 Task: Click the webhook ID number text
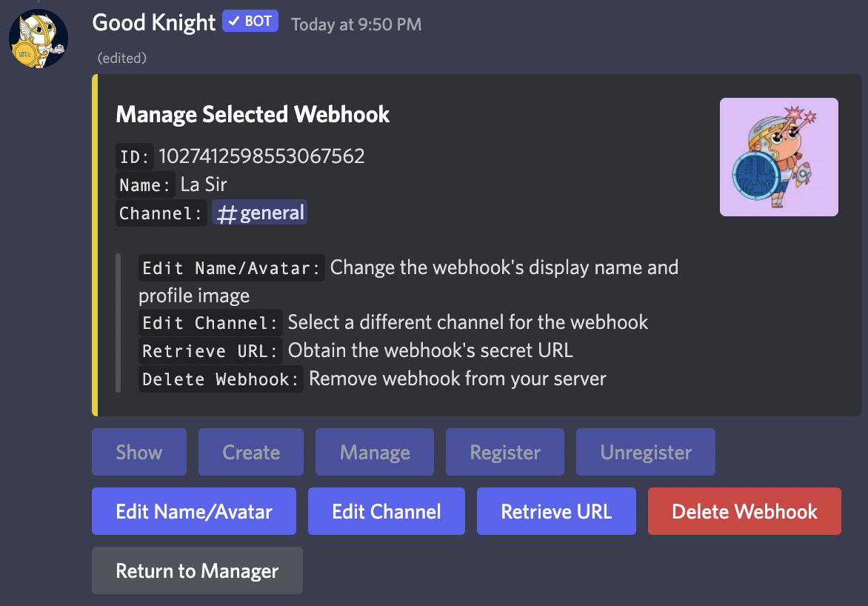261,156
